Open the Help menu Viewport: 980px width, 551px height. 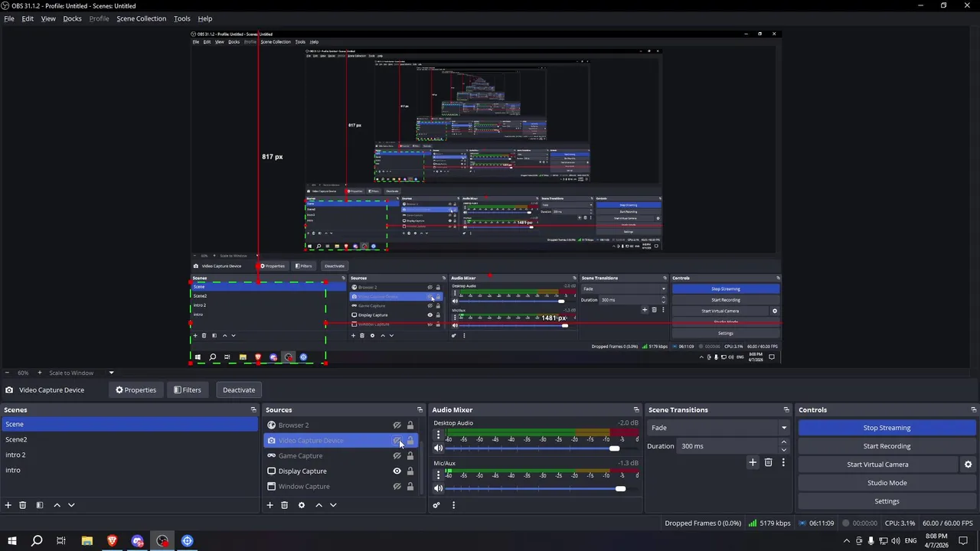205,18
